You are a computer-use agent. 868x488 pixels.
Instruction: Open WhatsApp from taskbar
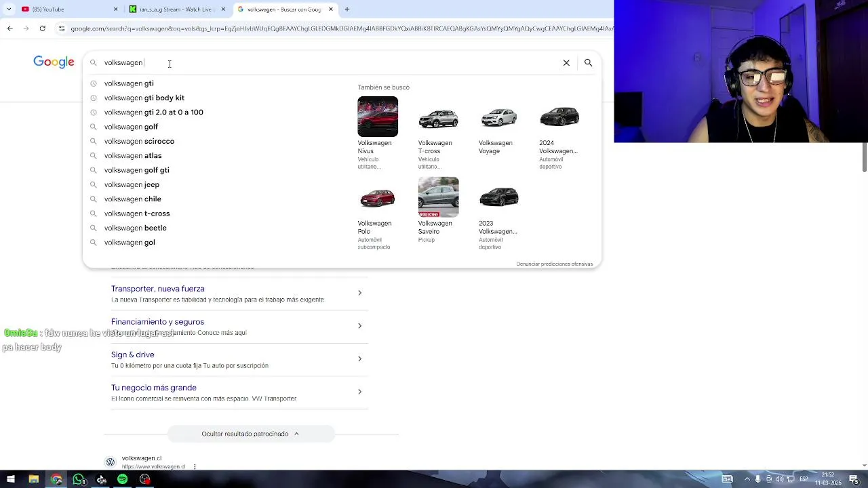tap(78, 479)
